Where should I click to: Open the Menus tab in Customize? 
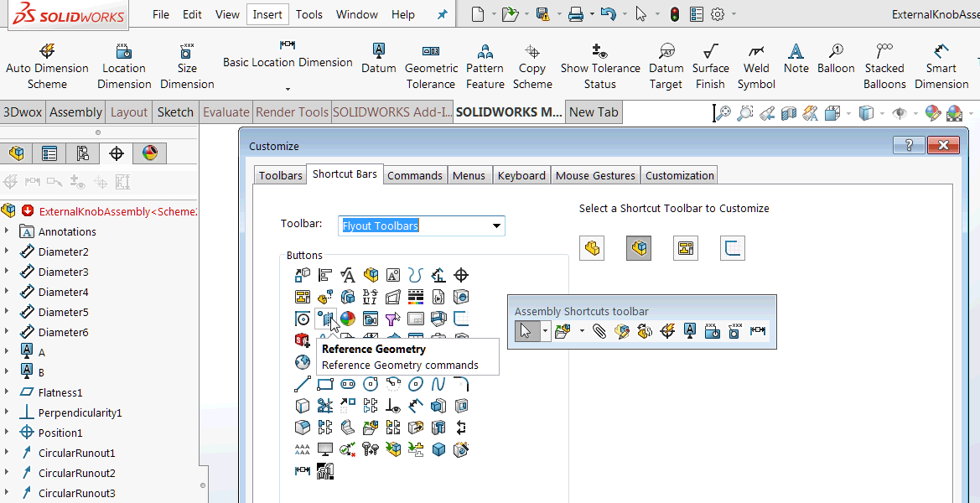pyautogui.click(x=469, y=175)
